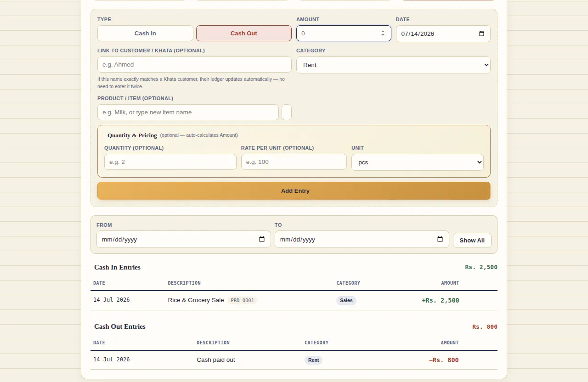Click the Cash paid out description

[216, 360]
